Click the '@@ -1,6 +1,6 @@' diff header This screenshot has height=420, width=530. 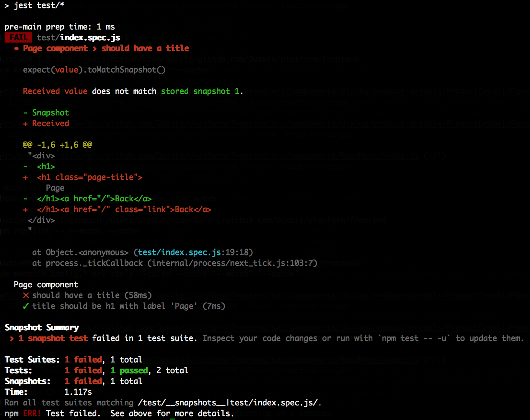[x=58, y=145]
